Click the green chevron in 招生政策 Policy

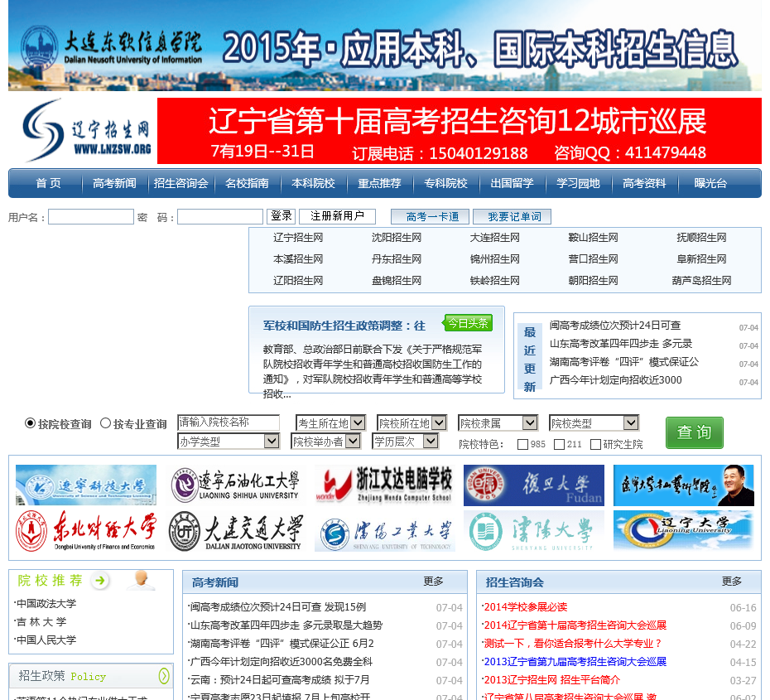point(164,676)
